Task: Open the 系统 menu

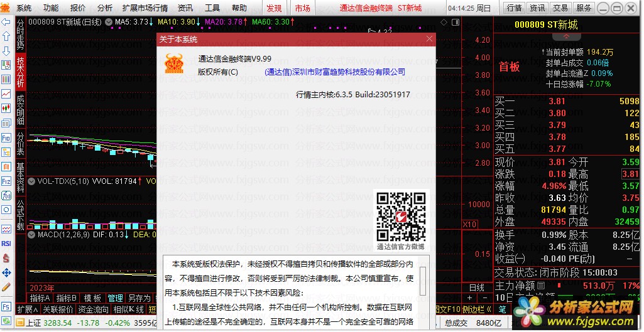Action: click(x=24, y=8)
